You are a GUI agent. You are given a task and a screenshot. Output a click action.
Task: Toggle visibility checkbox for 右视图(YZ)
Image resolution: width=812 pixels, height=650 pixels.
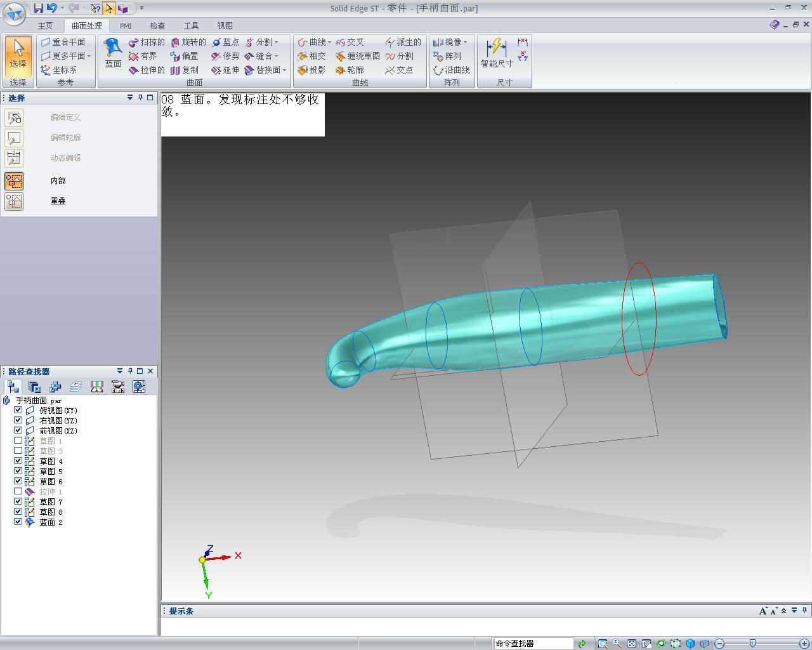[x=18, y=420]
